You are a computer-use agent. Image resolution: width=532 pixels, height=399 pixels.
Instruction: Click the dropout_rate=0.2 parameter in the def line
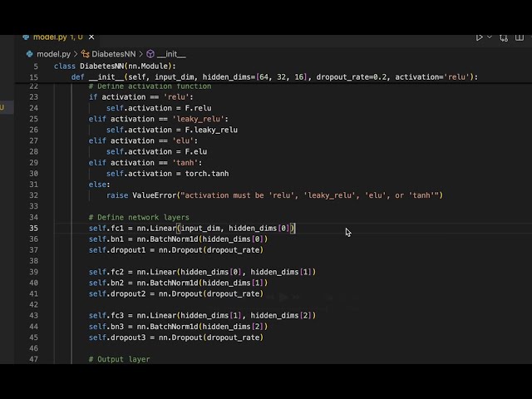click(x=352, y=77)
